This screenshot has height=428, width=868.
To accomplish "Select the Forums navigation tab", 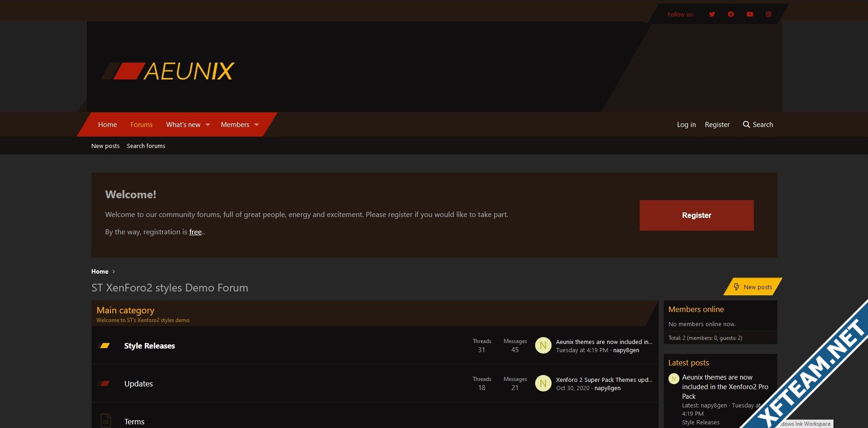I will point(142,125).
